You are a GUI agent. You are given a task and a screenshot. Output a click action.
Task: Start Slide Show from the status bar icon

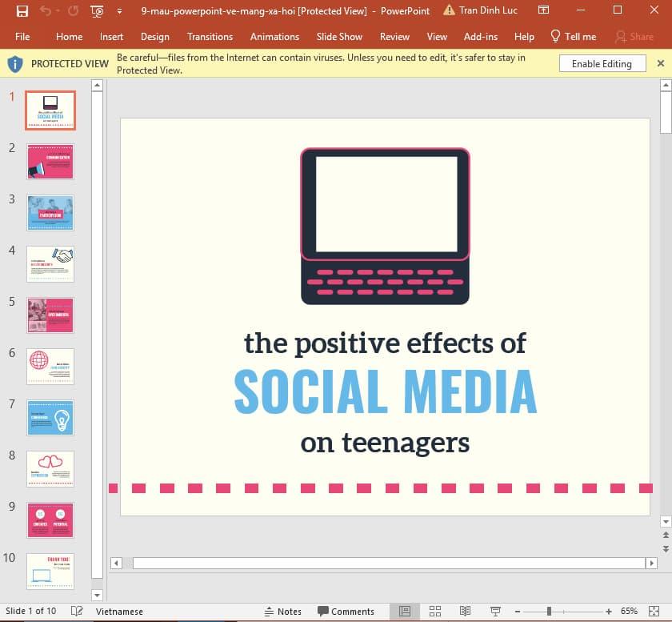pyautogui.click(x=494, y=611)
